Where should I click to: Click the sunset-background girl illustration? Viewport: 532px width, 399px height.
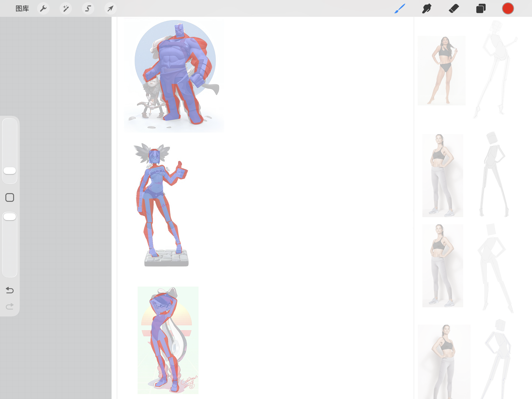coord(168,340)
